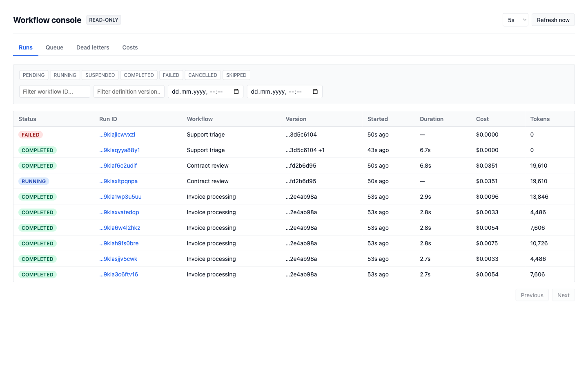Screen dimensions: 588x368
Task: Focus the Filter definition version field
Action: [129, 92]
